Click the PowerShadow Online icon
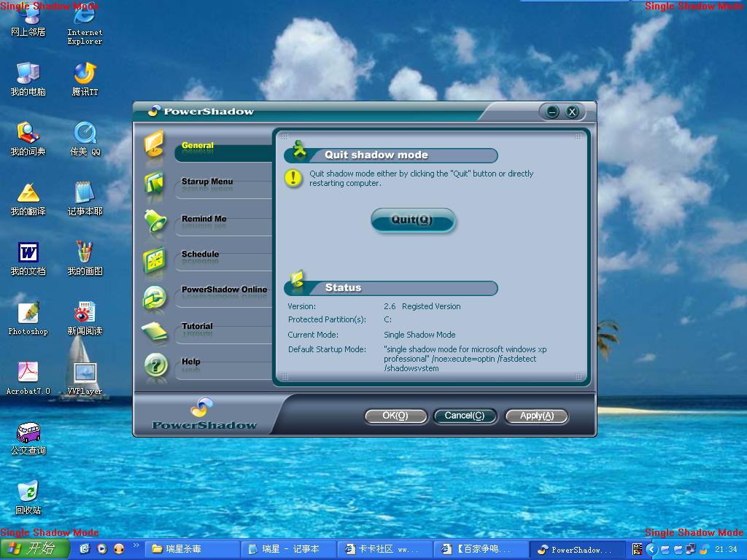 [x=155, y=296]
